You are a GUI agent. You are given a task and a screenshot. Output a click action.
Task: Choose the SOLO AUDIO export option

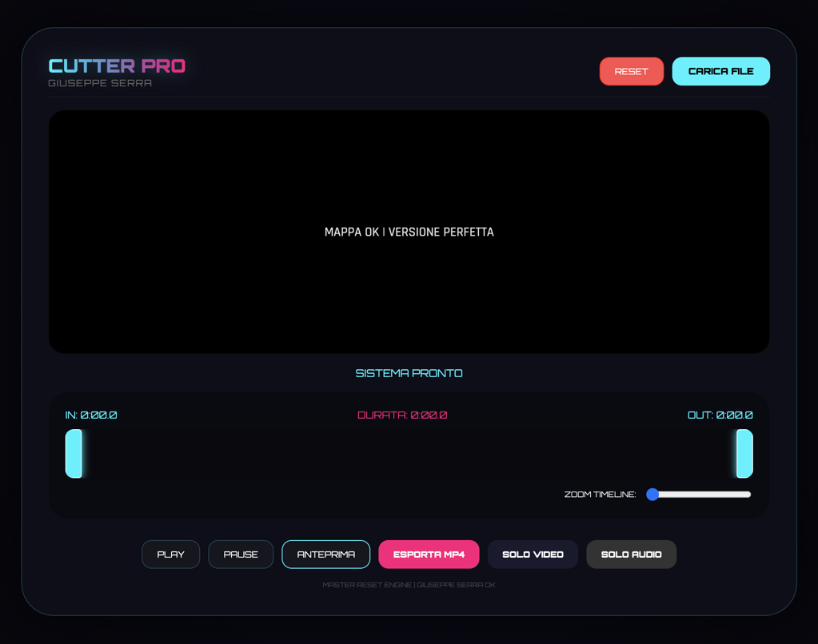pyautogui.click(x=631, y=555)
